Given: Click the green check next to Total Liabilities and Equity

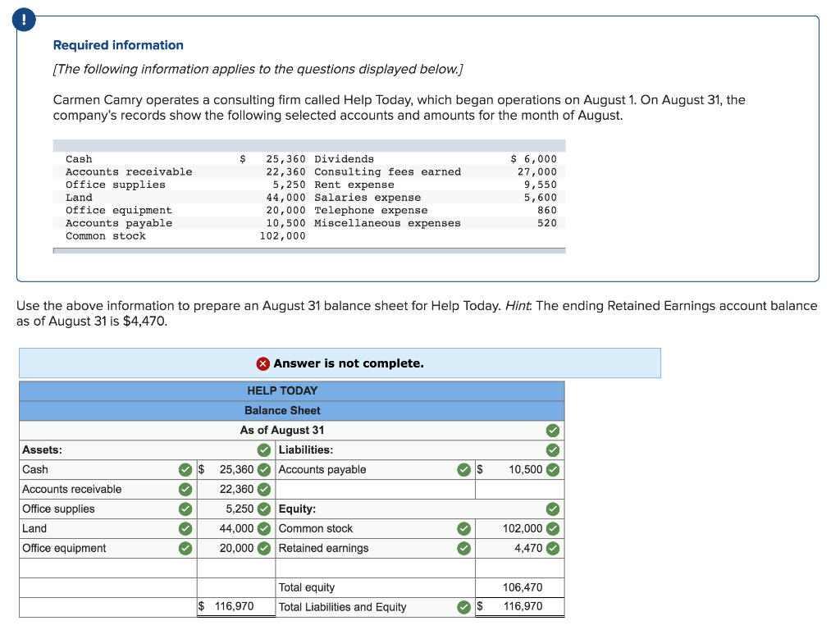Looking at the screenshot, I should [x=464, y=607].
